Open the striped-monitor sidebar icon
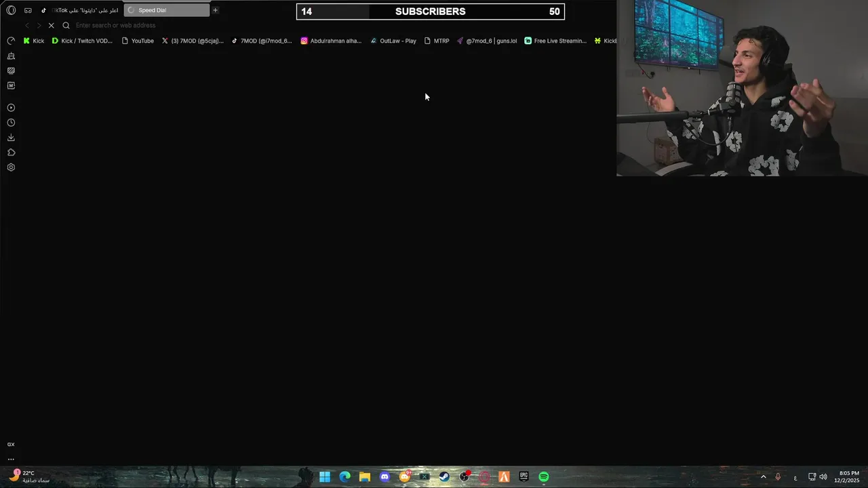The image size is (868, 488). pos(11,70)
